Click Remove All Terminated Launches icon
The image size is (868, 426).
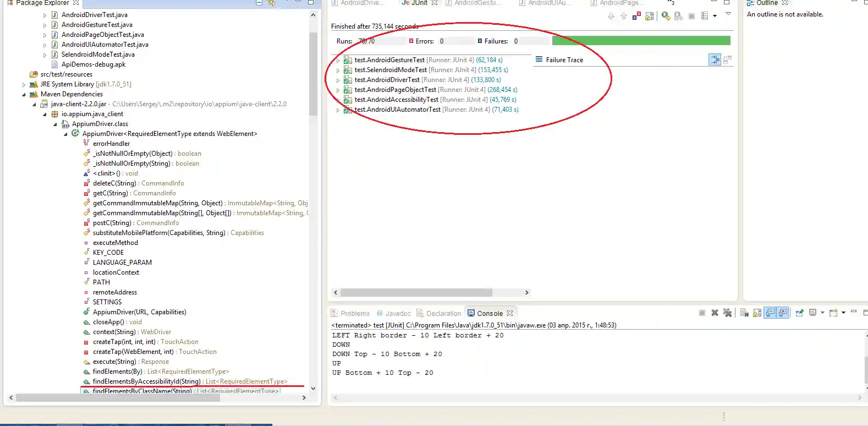[x=728, y=313]
